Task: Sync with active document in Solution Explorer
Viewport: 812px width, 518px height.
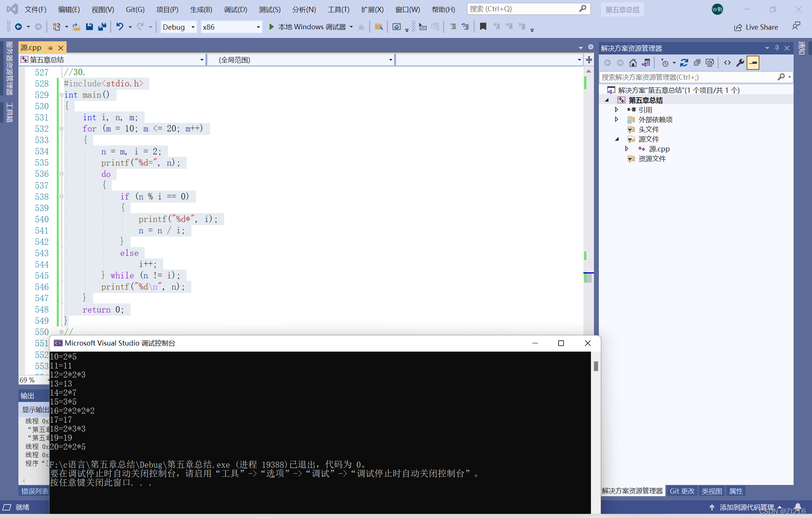Action: click(684, 63)
